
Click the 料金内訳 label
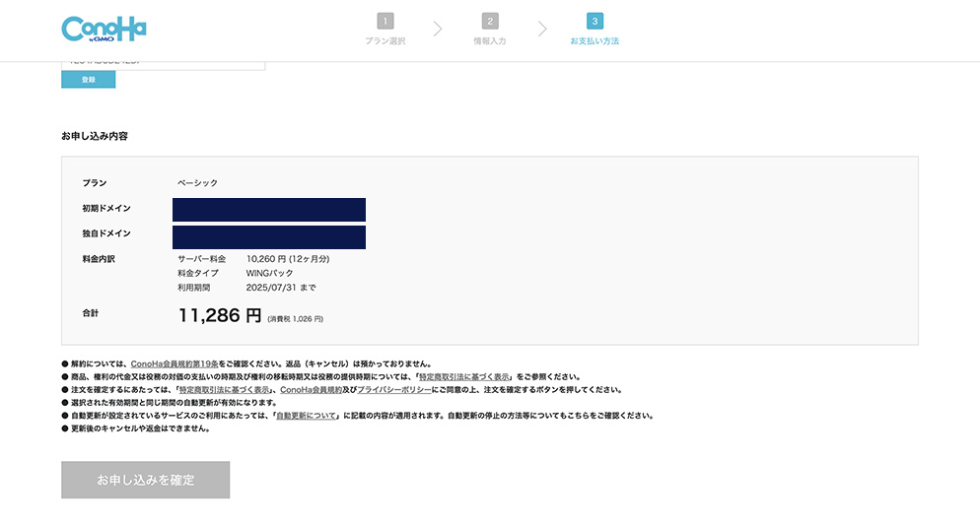pyautogui.click(x=99, y=259)
